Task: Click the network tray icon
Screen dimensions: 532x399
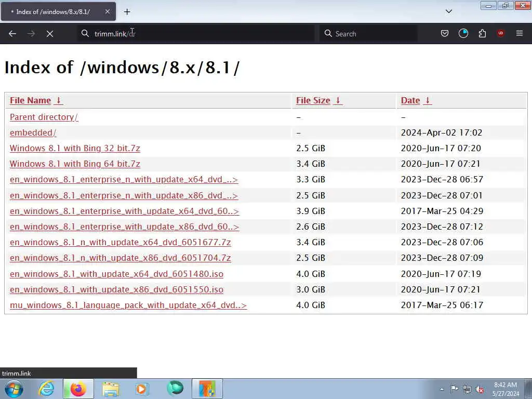Action: pos(467,389)
